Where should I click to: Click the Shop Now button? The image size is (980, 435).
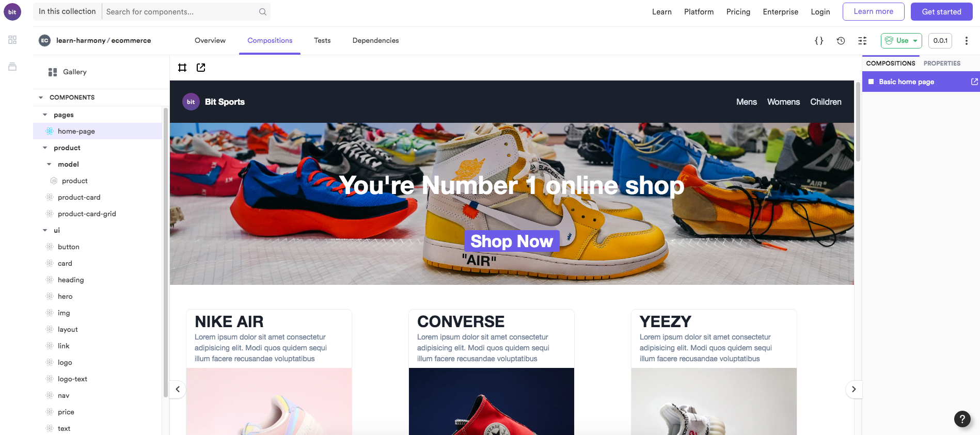tap(512, 241)
